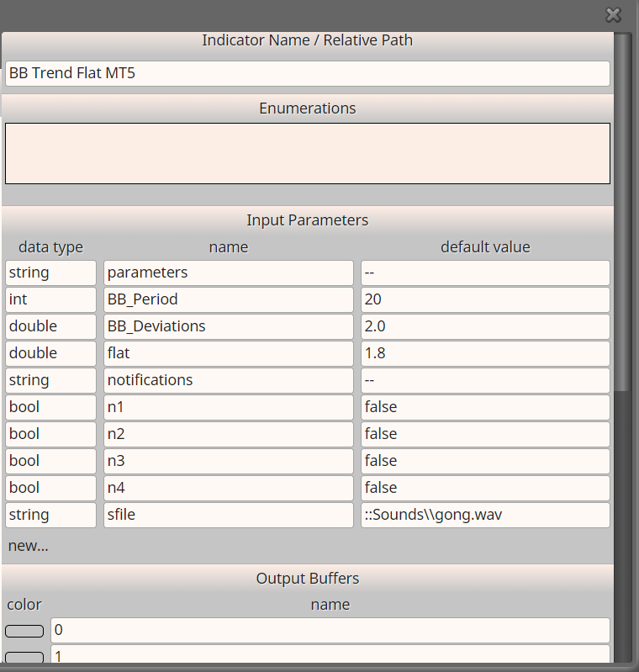Edit the output buffer name field '1'
The height and width of the screenshot is (672, 639).
point(330,654)
